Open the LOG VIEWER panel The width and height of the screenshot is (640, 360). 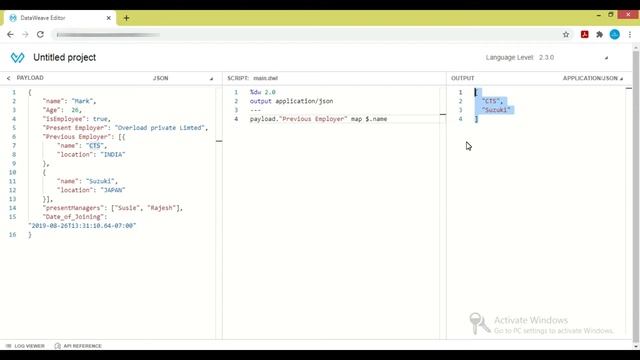point(25,346)
